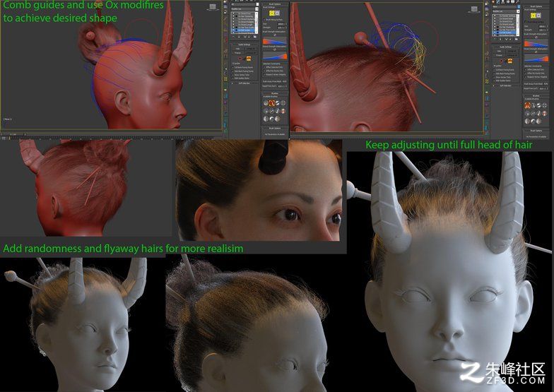Screen dimensions: 554x392
Task: Click the yellow brush mode icon in right Brush Options
Action: point(533,16)
